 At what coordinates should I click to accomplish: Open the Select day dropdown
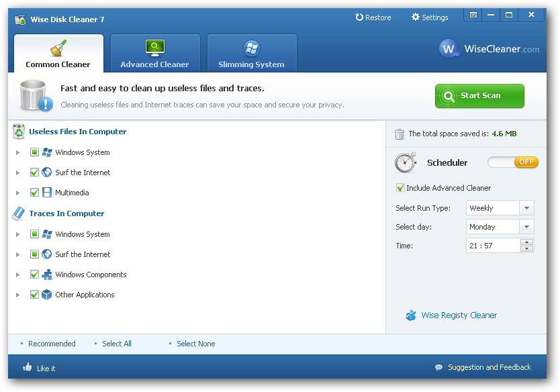click(526, 227)
